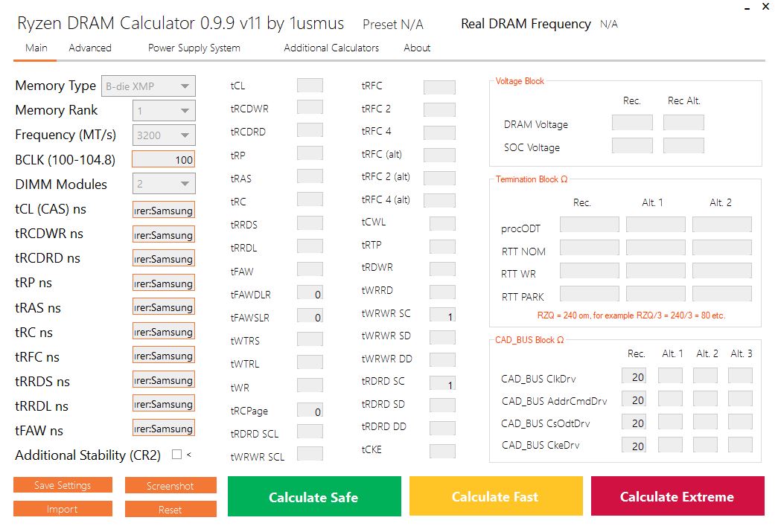Click the tCL output field
Image resolution: width=778 pixels, height=532 pixels.
point(310,86)
